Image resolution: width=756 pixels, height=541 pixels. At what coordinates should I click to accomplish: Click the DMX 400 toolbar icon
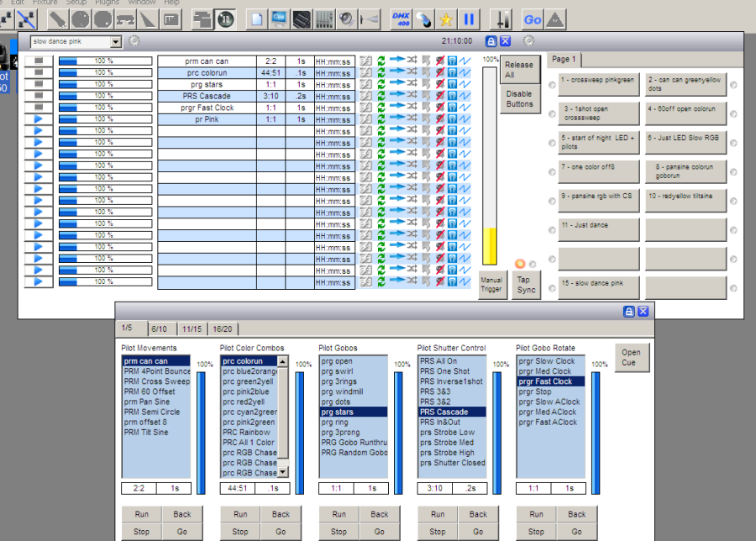tap(402, 20)
